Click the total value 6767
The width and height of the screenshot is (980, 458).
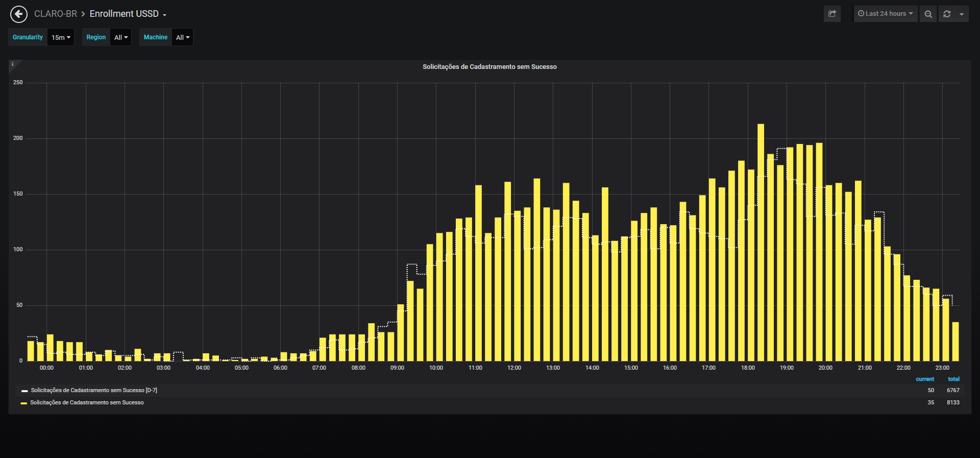(953, 390)
